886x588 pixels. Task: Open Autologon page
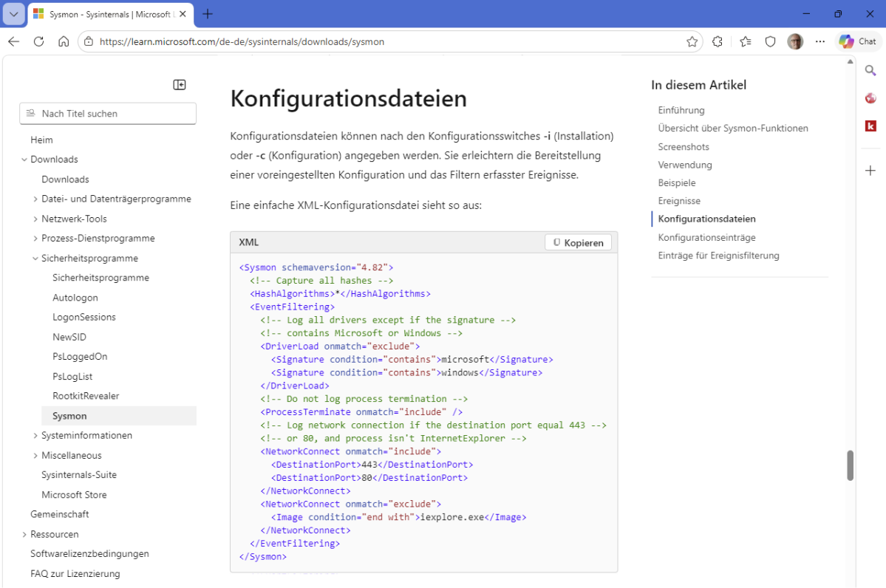(x=75, y=298)
